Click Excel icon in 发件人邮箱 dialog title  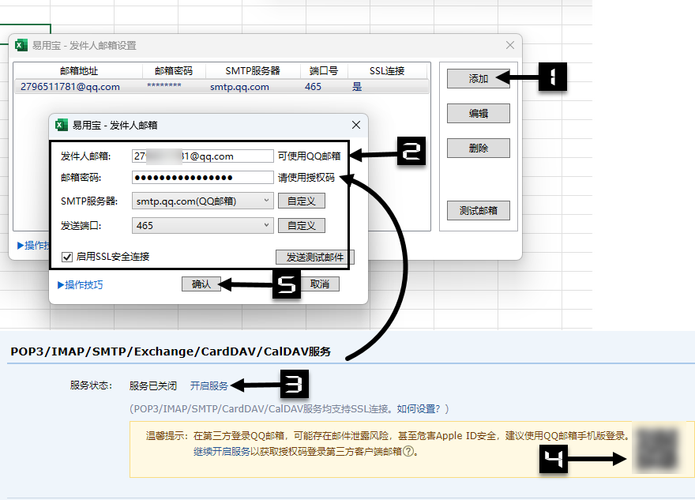tap(61, 125)
